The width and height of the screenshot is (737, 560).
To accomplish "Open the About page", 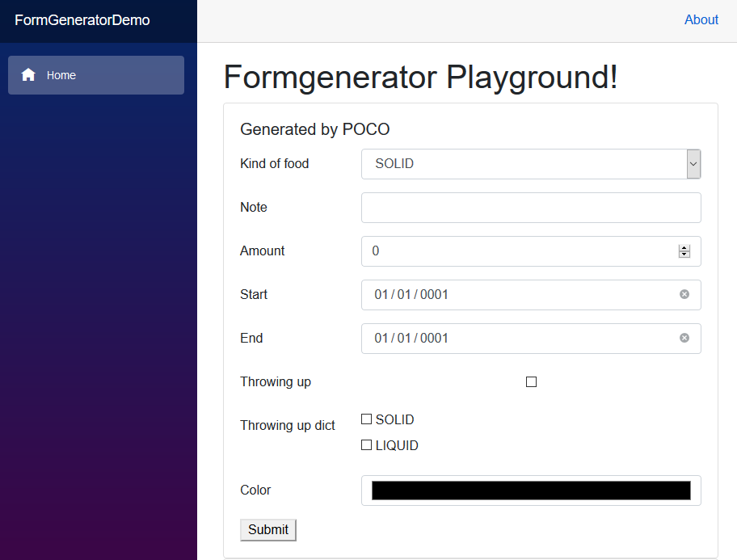I will pyautogui.click(x=701, y=19).
